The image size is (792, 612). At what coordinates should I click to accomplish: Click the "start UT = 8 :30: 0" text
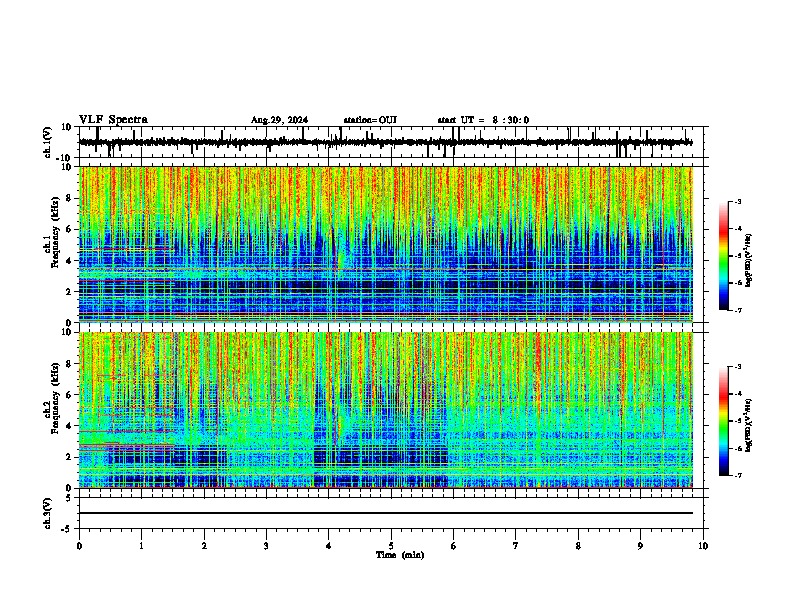tap(483, 120)
